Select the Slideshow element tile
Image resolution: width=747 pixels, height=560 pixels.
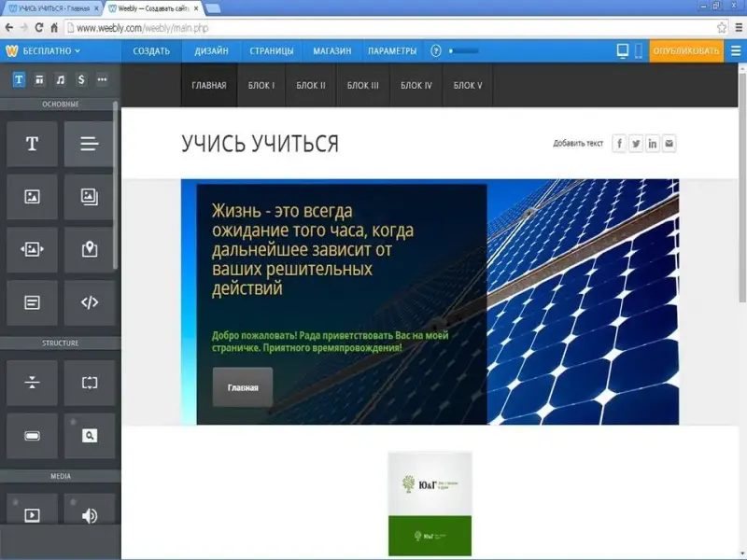[x=32, y=249]
